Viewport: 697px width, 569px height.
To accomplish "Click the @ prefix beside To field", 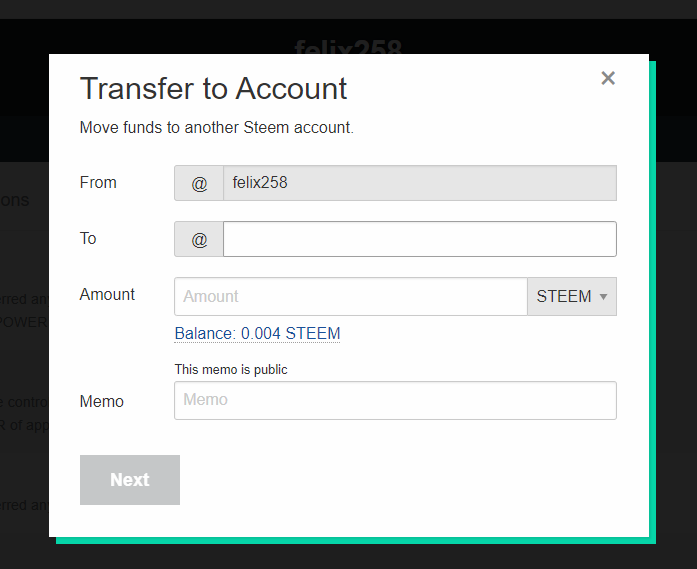I will click(x=199, y=239).
